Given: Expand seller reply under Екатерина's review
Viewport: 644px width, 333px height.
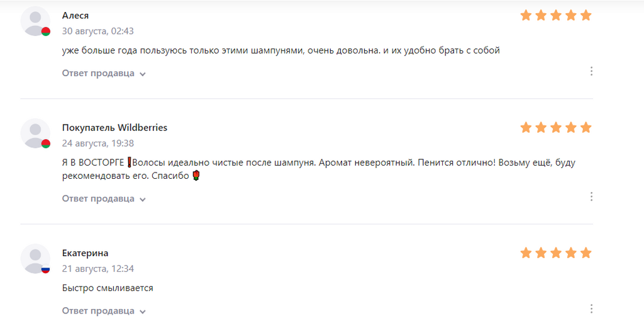Looking at the screenshot, I should click(104, 311).
